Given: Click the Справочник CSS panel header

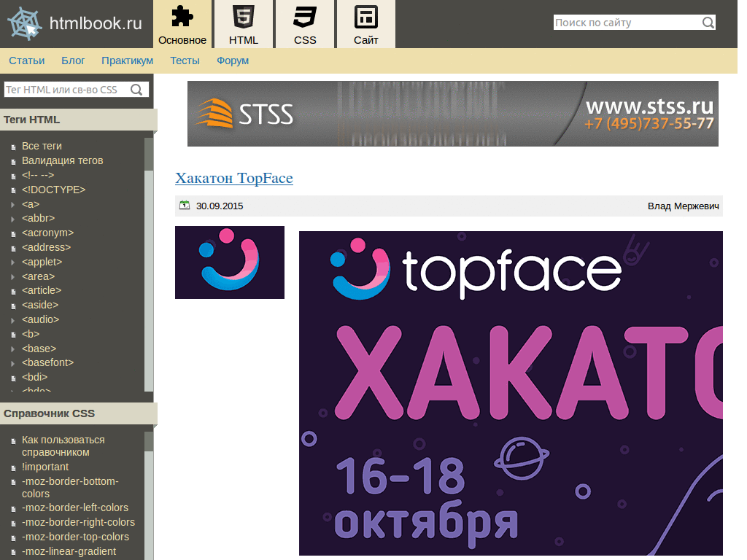Looking at the screenshot, I should 78,413.
